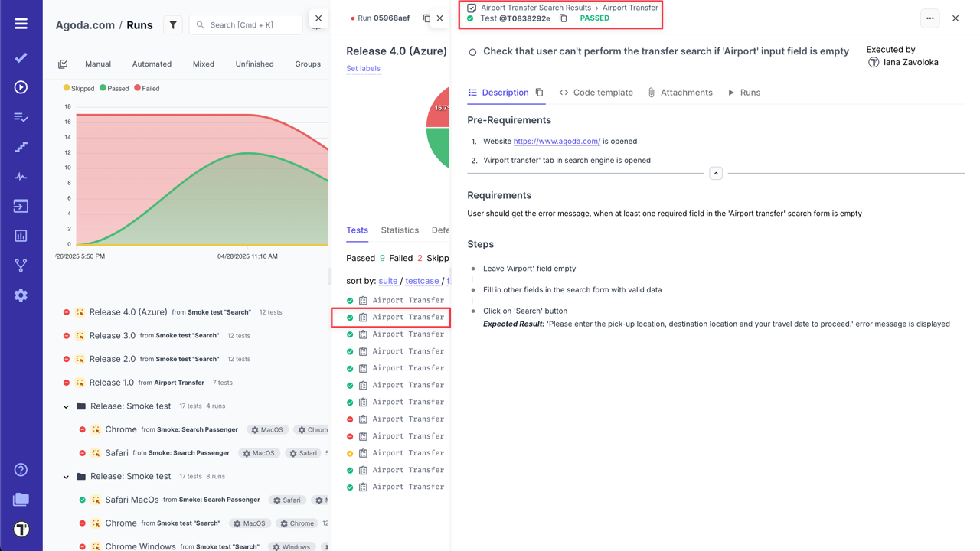Filter runs by Manual tab
This screenshot has height=551, width=980.
tap(98, 64)
